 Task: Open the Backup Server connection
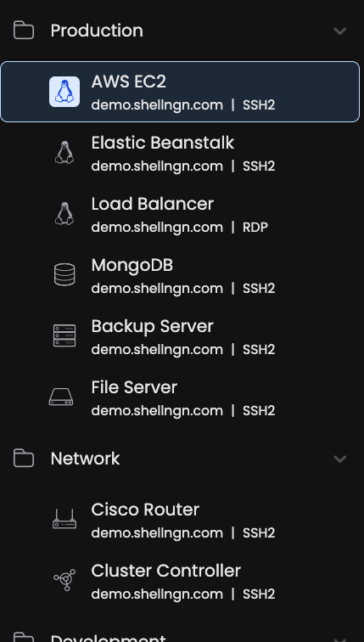pyautogui.click(x=180, y=335)
